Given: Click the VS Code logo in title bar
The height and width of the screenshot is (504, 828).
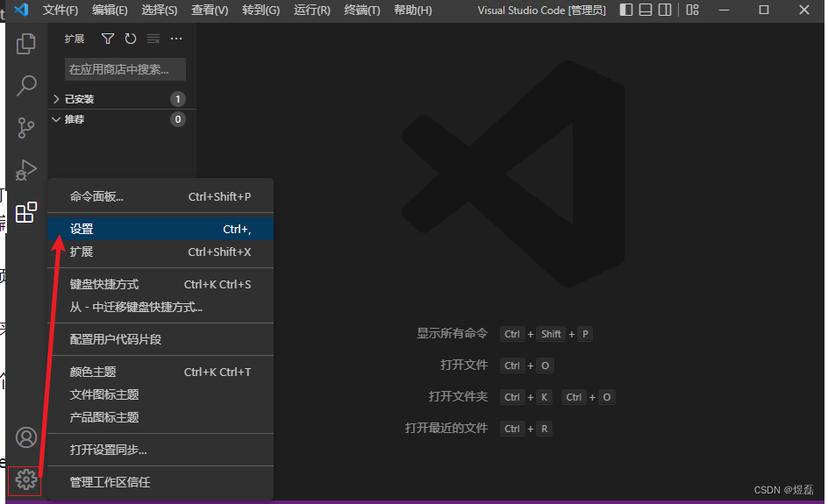Looking at the screenshot, I should click(x=21, y=10).
